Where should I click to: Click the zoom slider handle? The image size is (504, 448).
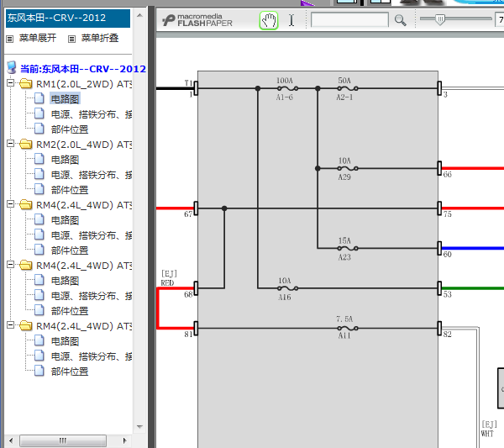[x=440, y=19]
